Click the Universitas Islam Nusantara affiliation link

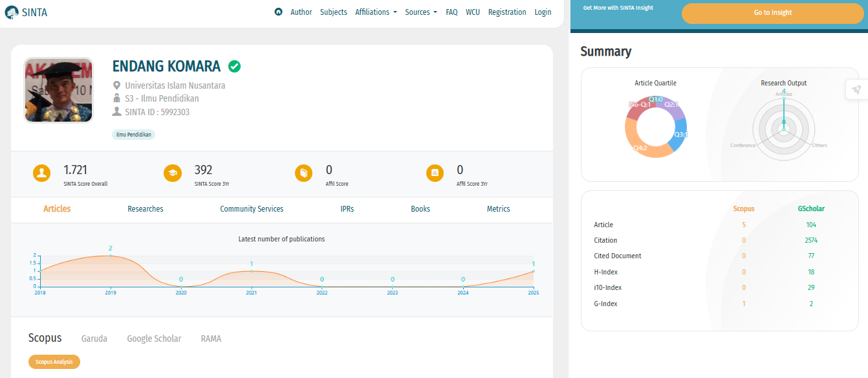175,85
